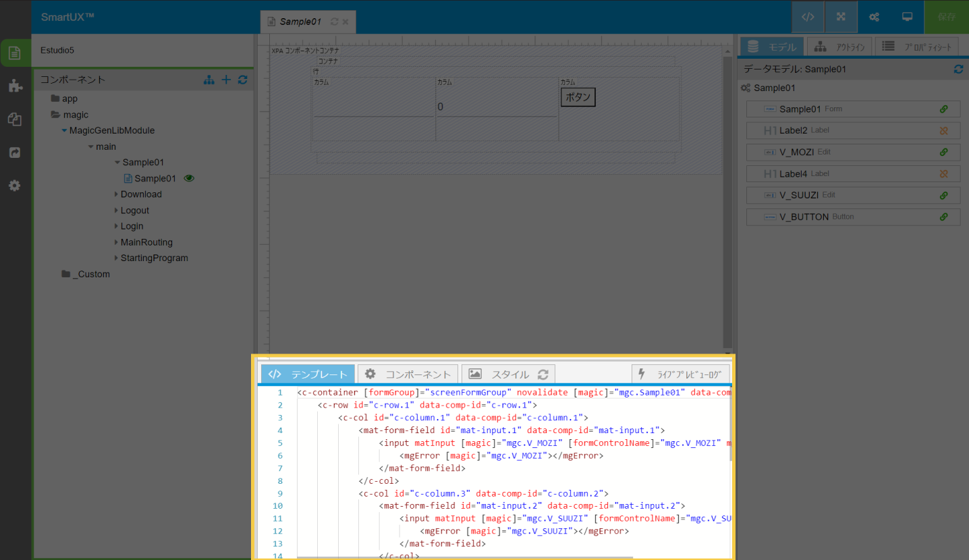This screenshot has height=560, width=969.
Task: Click the code editor horizontal scrollbar
Action: pos(464,557)
